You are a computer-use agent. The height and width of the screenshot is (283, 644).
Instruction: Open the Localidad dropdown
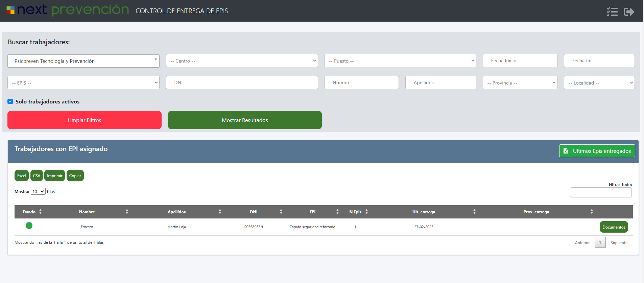click(x=599, y=83)
